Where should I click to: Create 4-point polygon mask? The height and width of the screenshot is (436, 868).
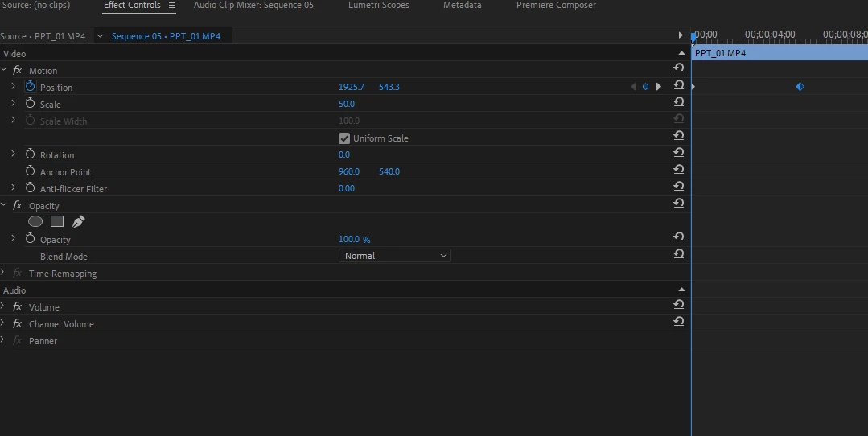coord(57,222)
